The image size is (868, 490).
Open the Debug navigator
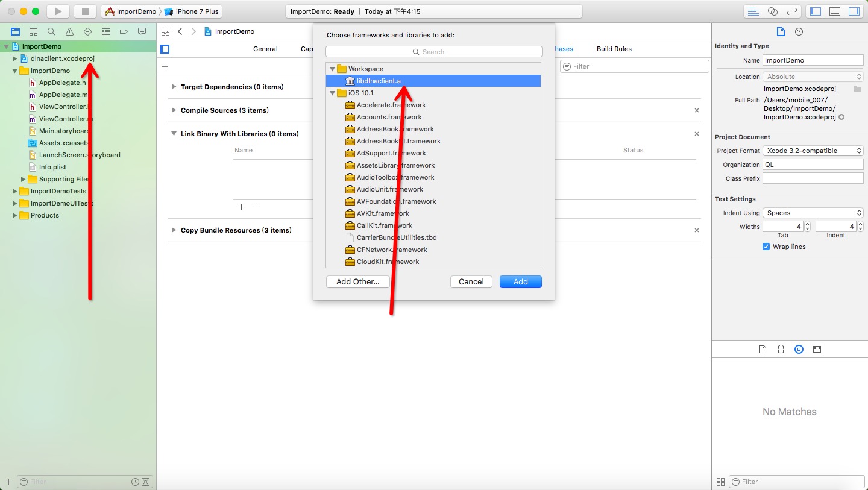[106, 31]
